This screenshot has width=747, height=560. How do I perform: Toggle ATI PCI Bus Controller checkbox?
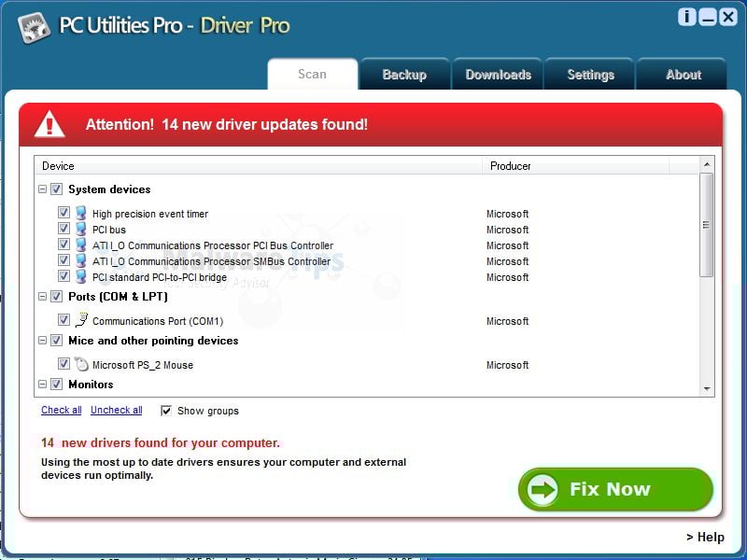coord(63,245)
